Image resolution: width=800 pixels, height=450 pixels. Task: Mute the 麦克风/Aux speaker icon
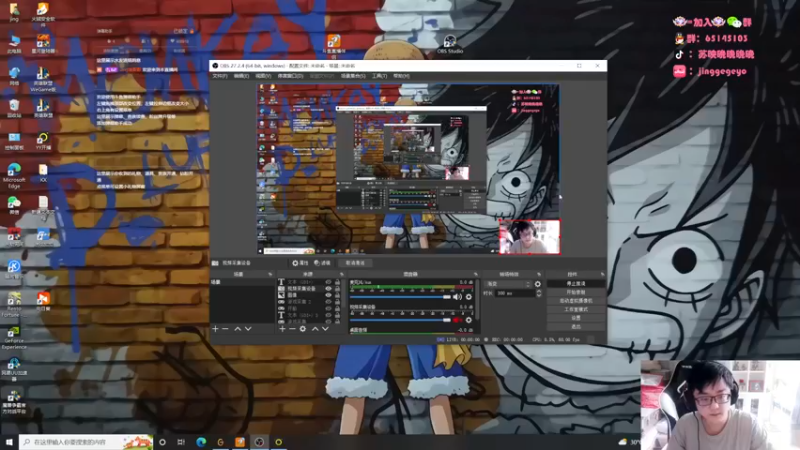[457, 297]
